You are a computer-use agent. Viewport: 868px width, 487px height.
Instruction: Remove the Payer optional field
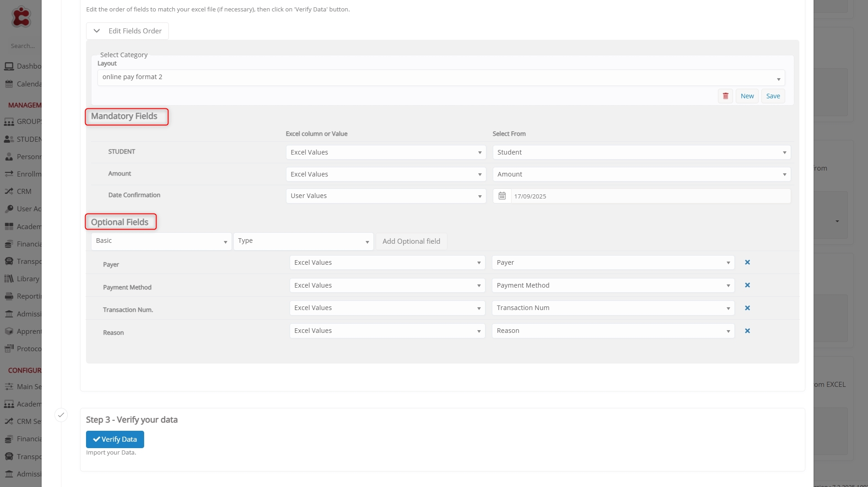[x=747, y=262]
